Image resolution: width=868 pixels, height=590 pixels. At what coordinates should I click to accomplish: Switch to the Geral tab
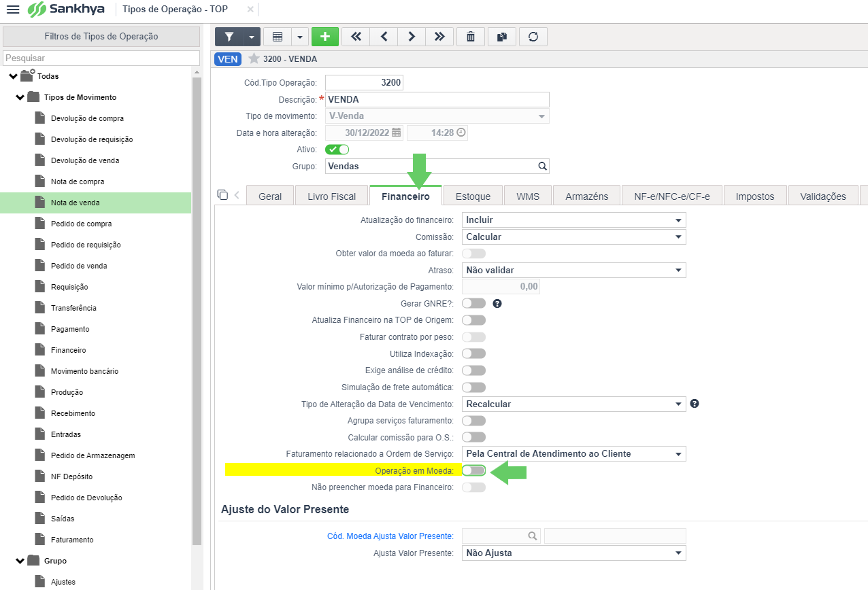(270, 196)
